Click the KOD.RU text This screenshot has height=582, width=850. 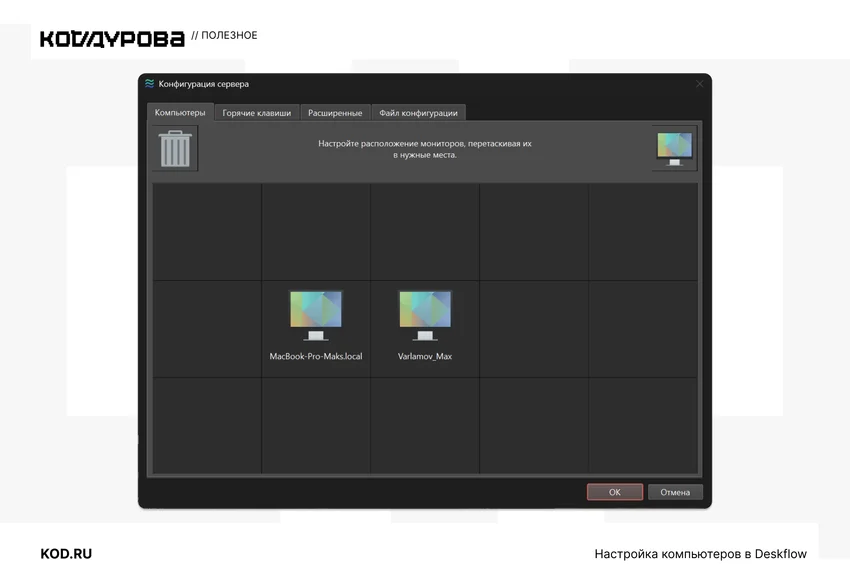[x=66, y=554]
